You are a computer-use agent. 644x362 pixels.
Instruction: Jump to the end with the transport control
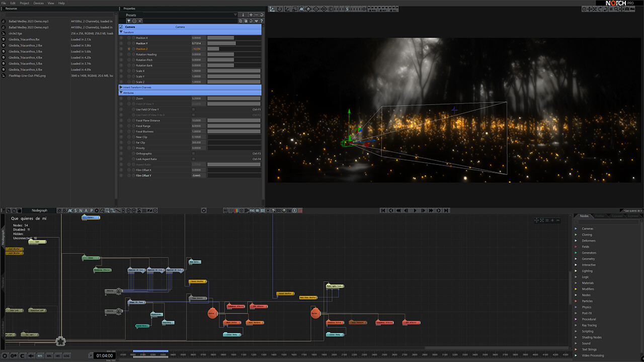[x=446, y=211]
